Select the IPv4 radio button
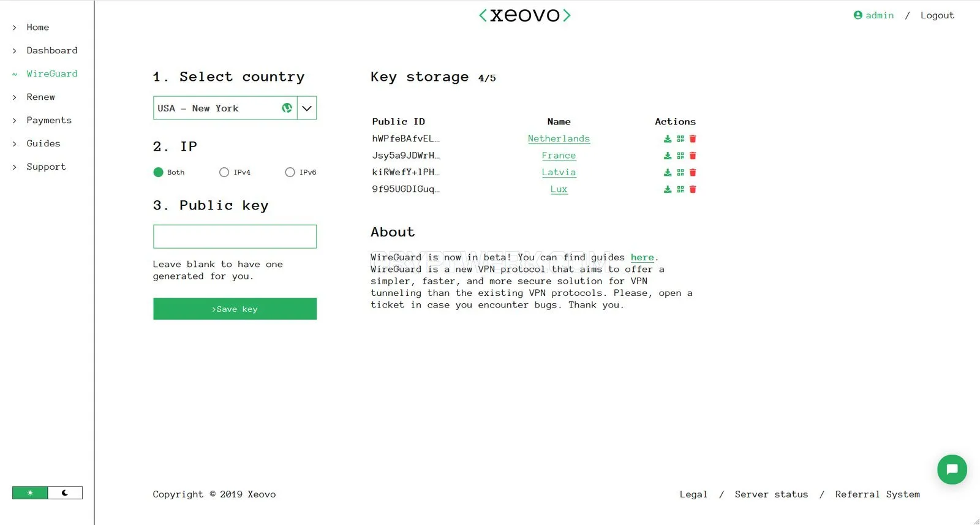Viewport: 980px width, 525px height. [224, 172]
